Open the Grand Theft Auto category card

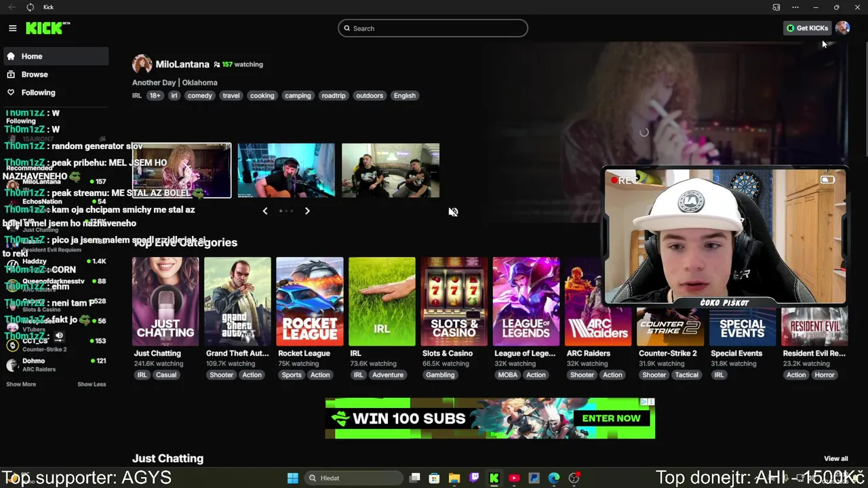pyautogui.click(x=237, y=301)
